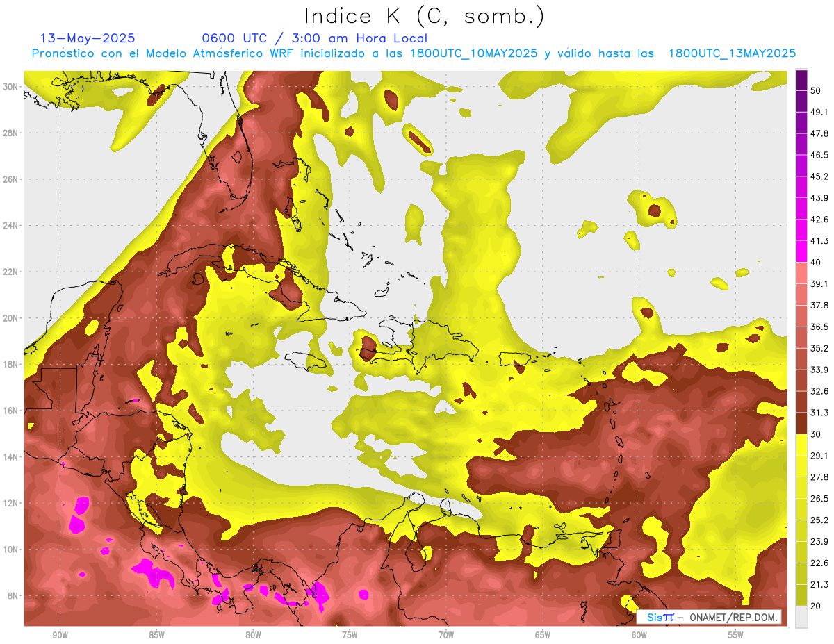834x644 pixels.
Task: Click the latitude axis label '16N'
Action: pyautogui.click(x=10, y=411)
